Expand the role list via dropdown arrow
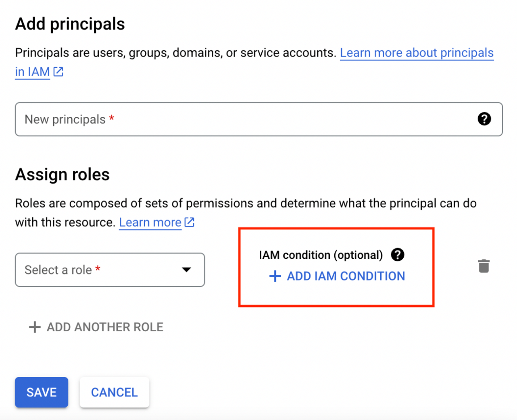The width and height of the screenshot is (517, 420). click(186, 270)
